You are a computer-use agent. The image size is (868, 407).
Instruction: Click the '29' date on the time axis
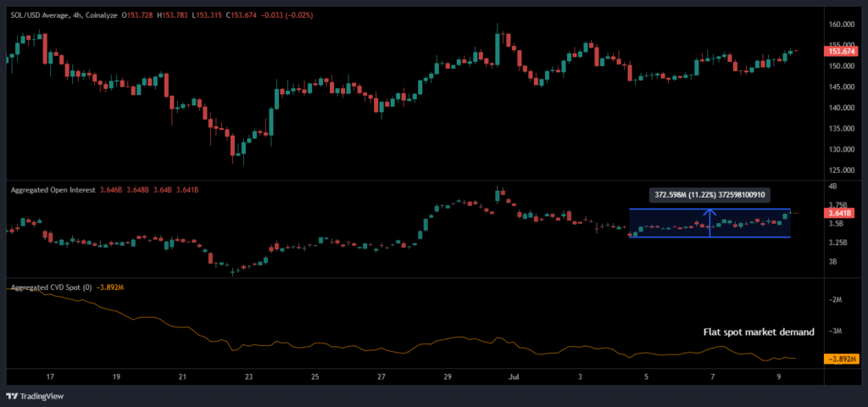tap(448, 376)
